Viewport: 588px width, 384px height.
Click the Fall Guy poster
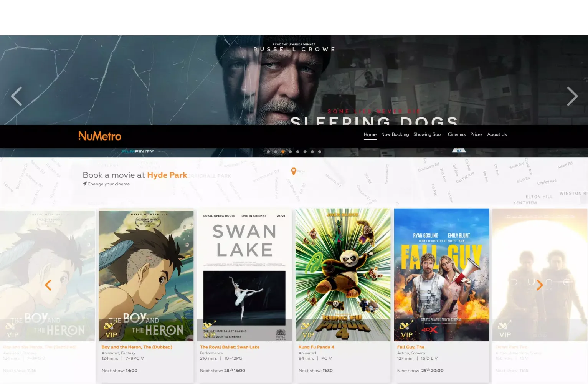point(441,275)
